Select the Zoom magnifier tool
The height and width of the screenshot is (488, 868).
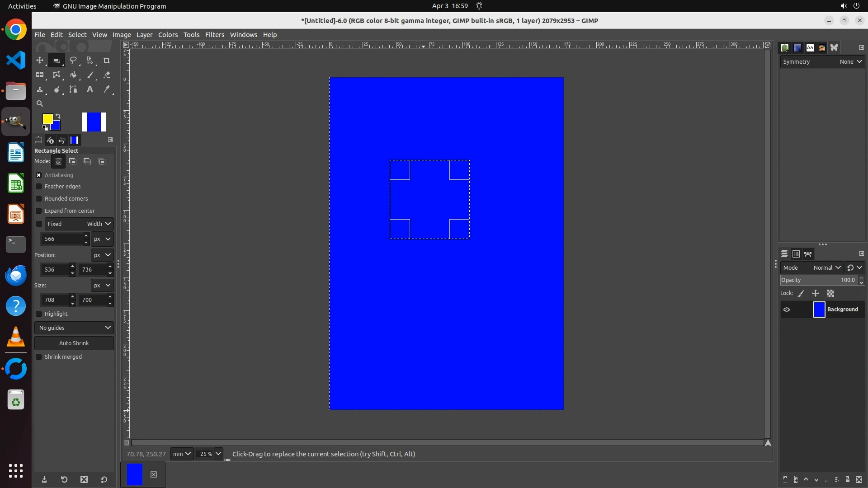(40, 104)
